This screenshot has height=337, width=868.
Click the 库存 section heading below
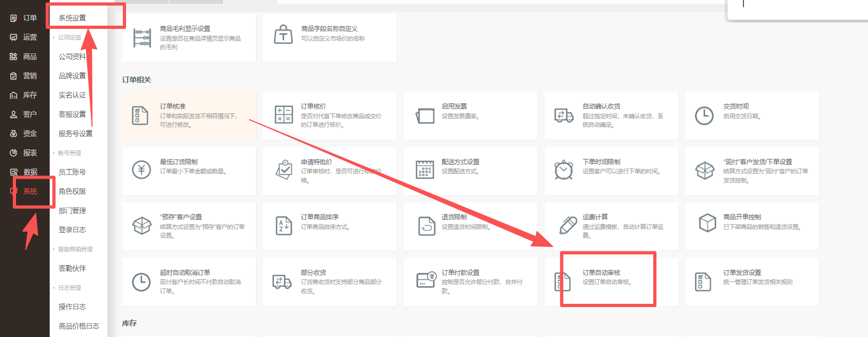pos(129,323)
